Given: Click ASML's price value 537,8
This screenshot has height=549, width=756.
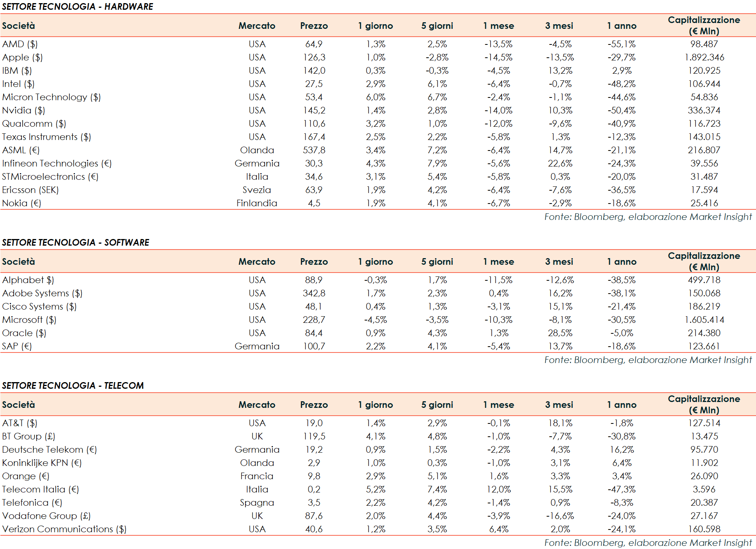Looking at the screenshot, I should 314,150.
